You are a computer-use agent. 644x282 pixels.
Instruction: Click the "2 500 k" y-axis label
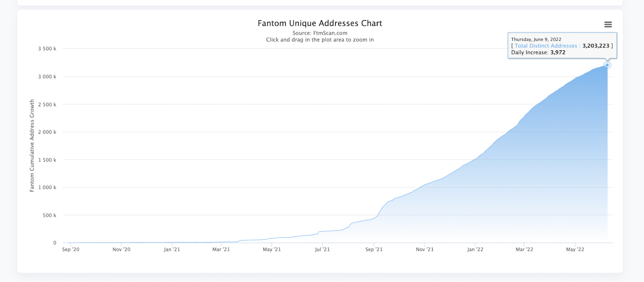coord(47,104)
